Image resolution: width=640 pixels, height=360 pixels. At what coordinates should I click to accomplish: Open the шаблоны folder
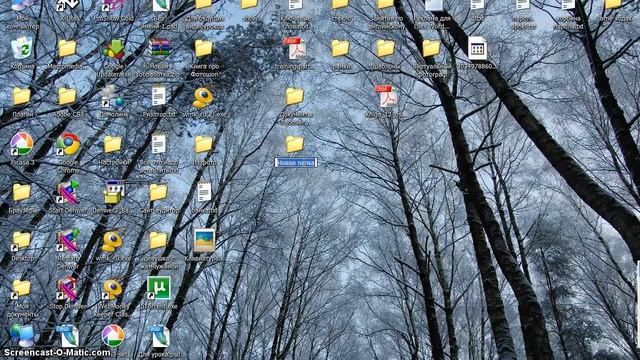tap(385, 48)
